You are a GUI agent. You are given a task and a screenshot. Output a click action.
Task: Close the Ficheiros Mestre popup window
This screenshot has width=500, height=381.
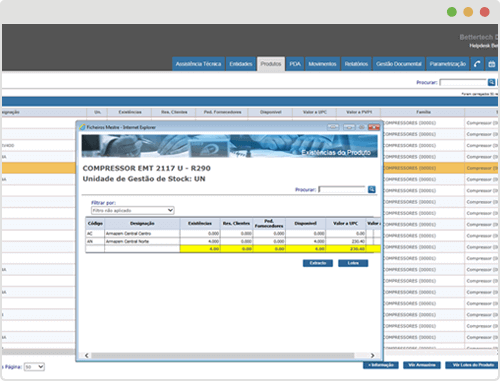click(x=374, y=127)
